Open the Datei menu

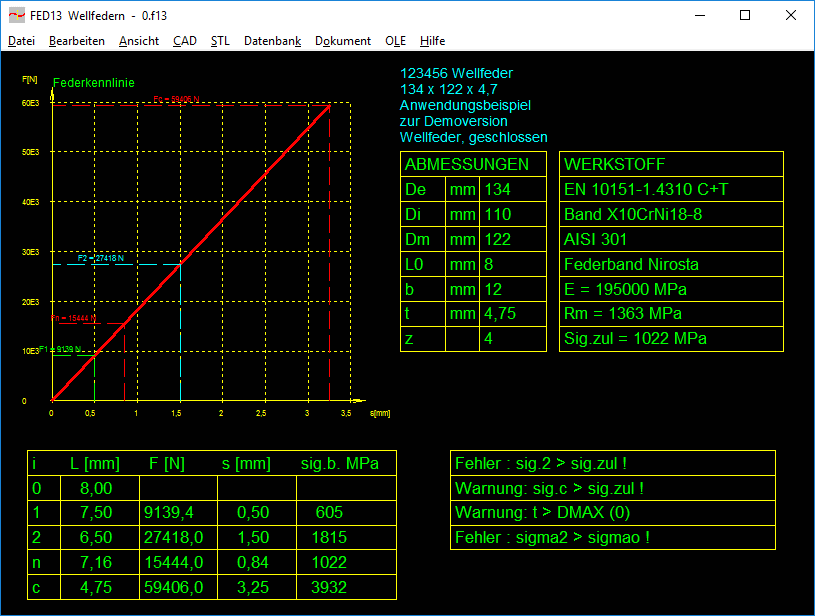click(21, 41)
